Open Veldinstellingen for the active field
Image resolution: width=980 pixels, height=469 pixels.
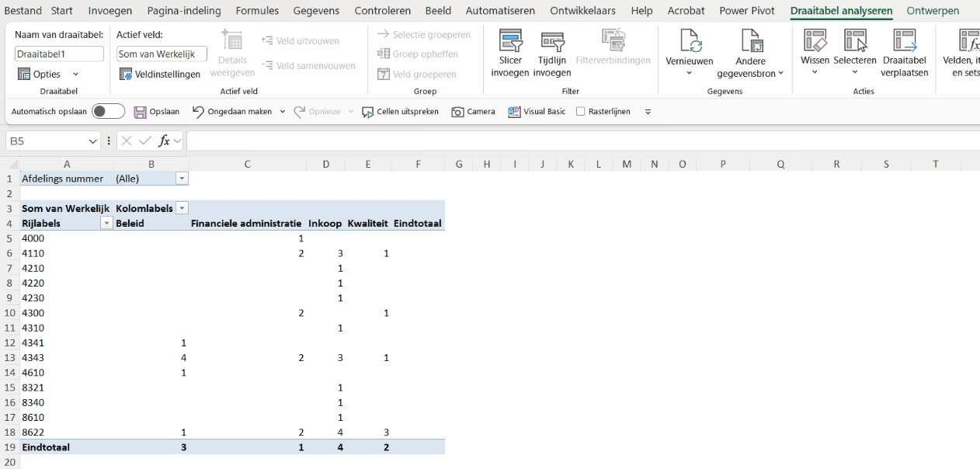[160, 74]
